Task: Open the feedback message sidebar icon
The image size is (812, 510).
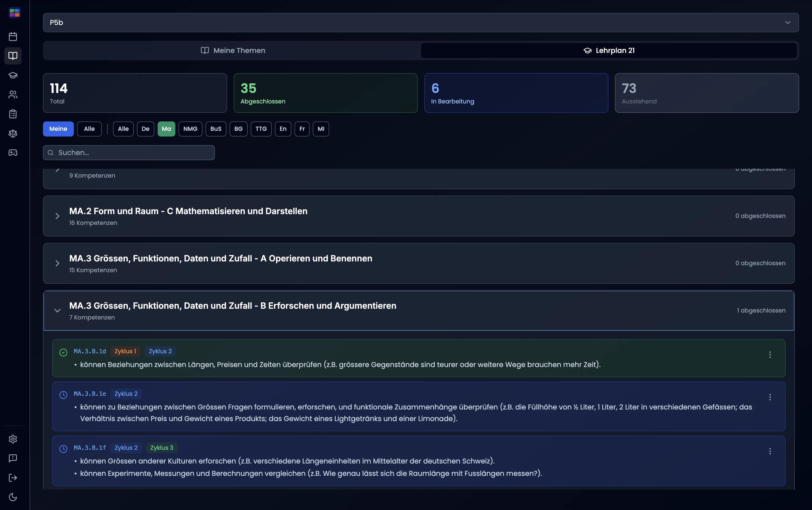Action: 13,458
